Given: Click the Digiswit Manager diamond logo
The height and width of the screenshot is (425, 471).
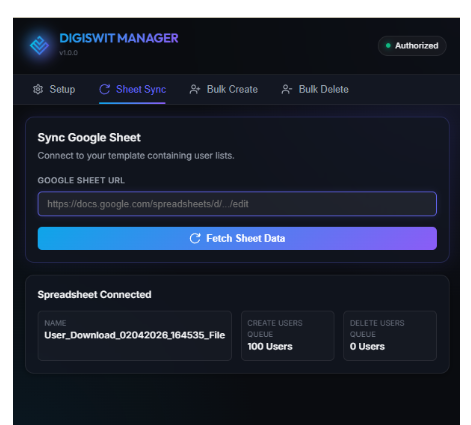Looking at the screenshot, I should pos(39,45).
